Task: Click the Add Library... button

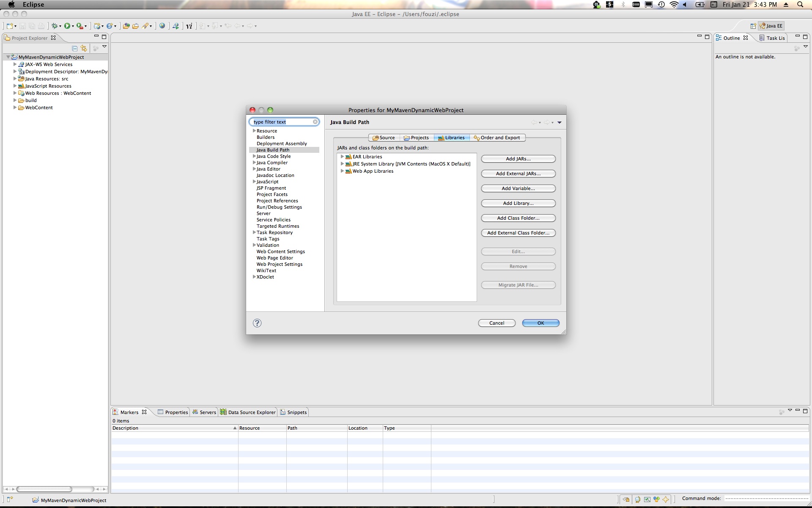Action: (x=518, y=203)
